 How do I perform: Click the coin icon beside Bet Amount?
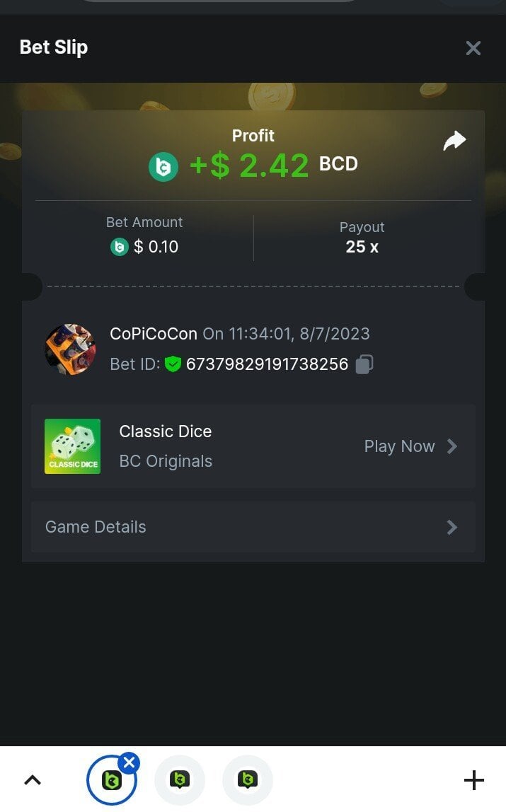click(x=120, y=247)
